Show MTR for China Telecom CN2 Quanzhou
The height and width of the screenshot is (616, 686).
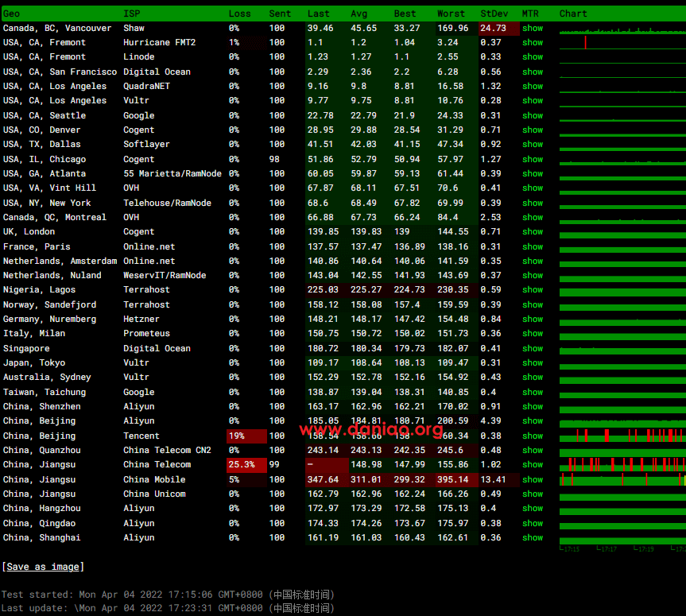(533, 450)
